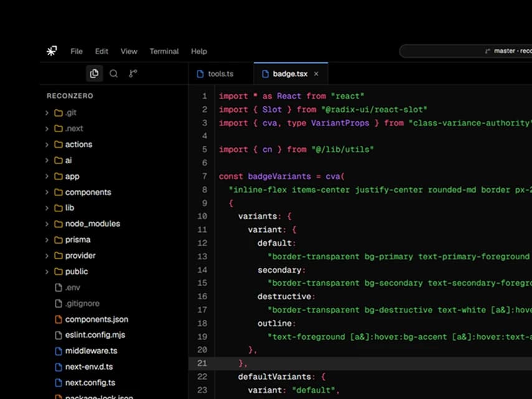Click the branch icon in search bar
This screenshot has height=399, width=532.
(x=488, y=51)
